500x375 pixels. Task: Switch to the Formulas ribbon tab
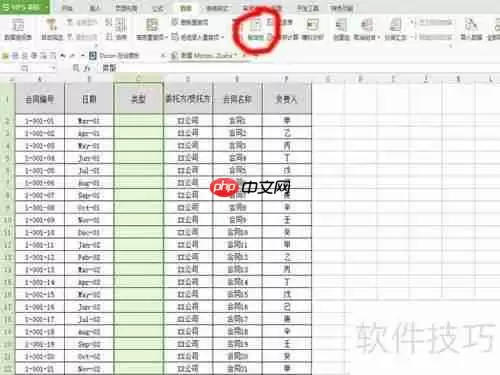[x=158, y=8]
